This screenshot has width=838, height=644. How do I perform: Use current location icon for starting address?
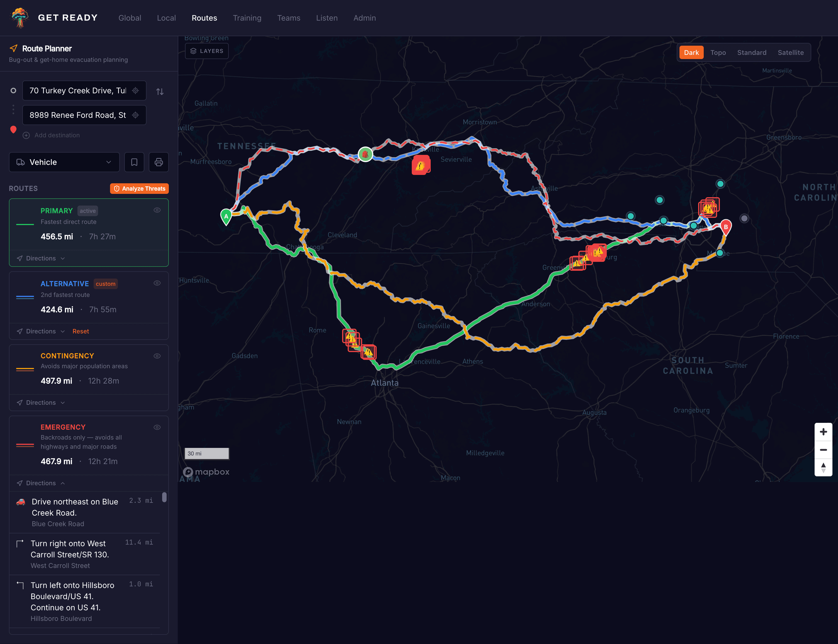click(135, 91)
